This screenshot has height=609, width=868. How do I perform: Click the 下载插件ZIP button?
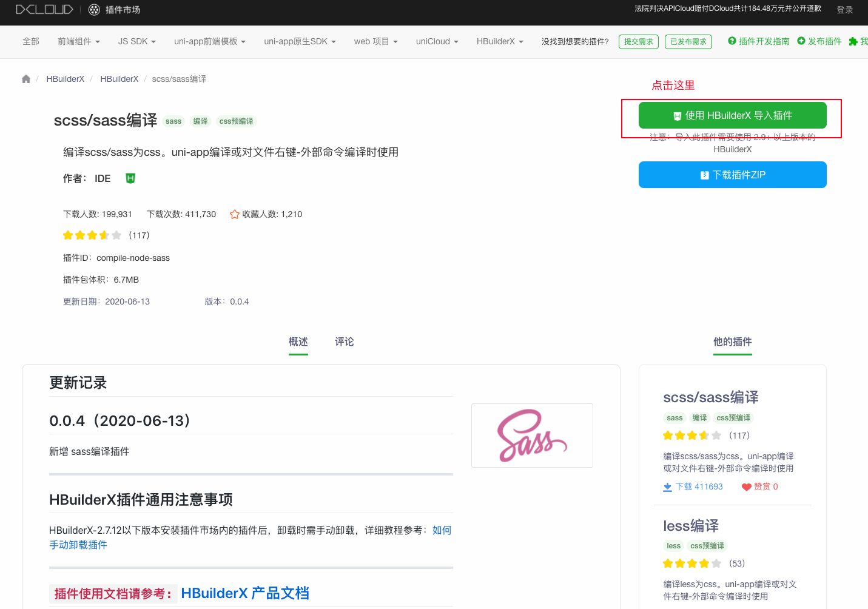(732, 175)
